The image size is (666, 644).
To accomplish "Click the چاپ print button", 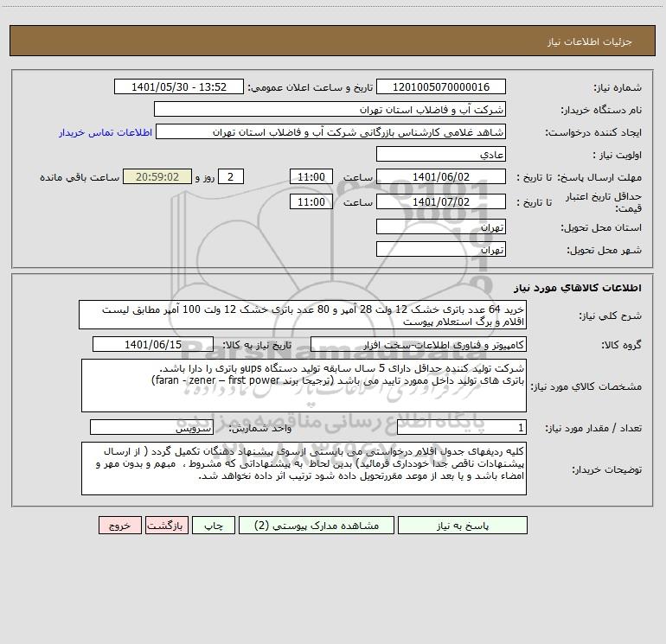I will [214, 526].
